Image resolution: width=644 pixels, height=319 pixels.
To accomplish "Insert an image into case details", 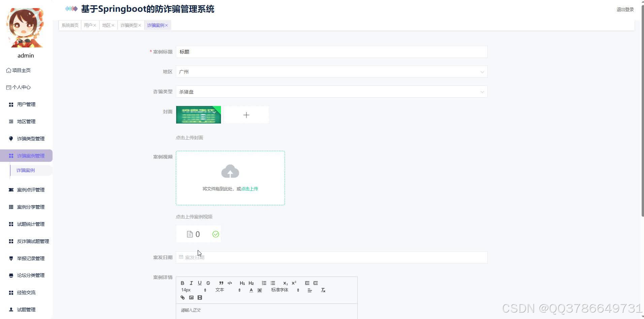I will pos(191,297).
